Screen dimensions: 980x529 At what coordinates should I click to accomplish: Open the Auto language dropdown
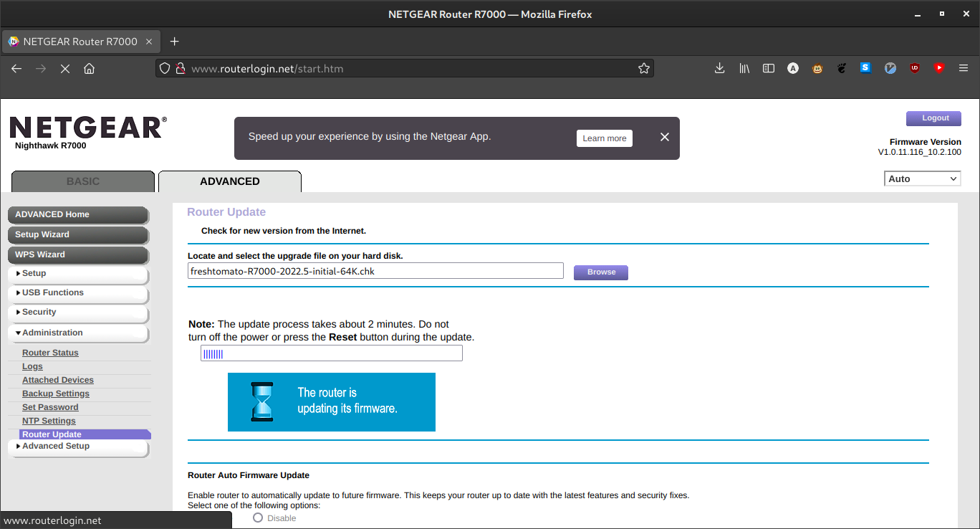(923, 179)
